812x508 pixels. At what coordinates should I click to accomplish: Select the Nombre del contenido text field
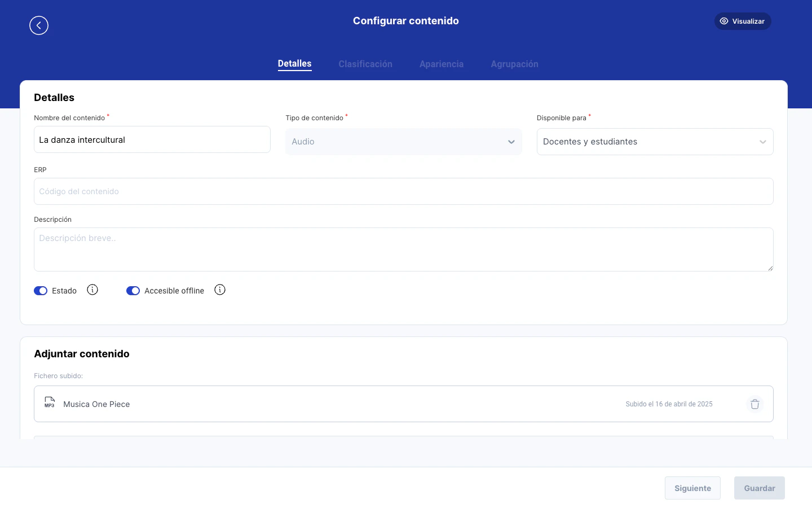pyautogui.click(x=152, y=139)
